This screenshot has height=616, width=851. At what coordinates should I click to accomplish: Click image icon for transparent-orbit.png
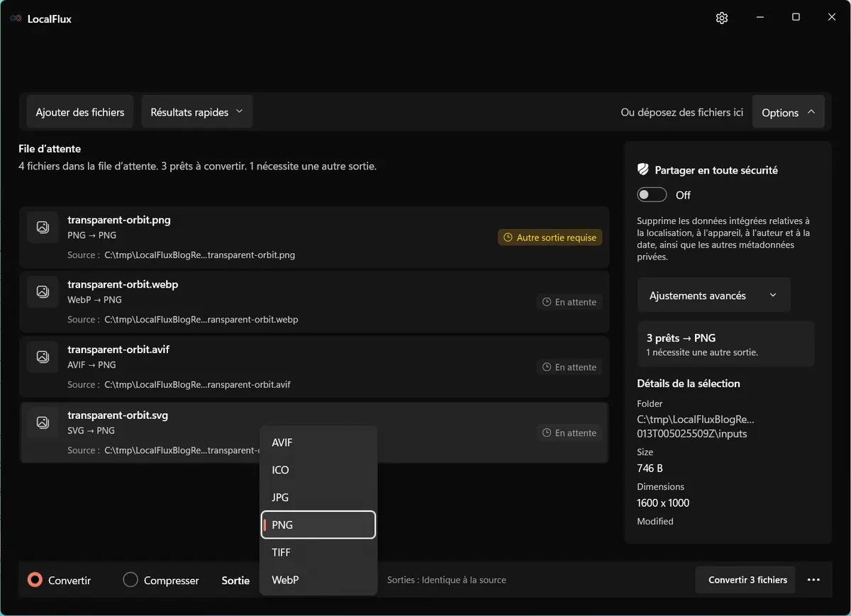[x=43, y=227]
